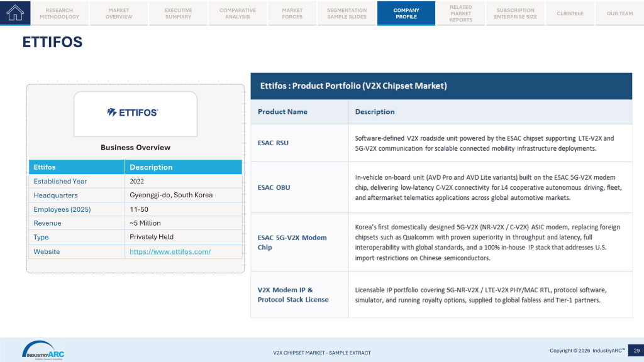Select the Market Forces tab
The image size is (644, 362).
click(x=292, y=13)
